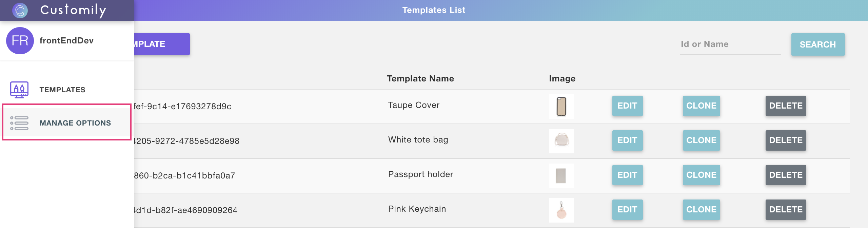Open the Passport holder image thumbnail
This screenshot has width=868, height=228.
(x=561, y=175)
